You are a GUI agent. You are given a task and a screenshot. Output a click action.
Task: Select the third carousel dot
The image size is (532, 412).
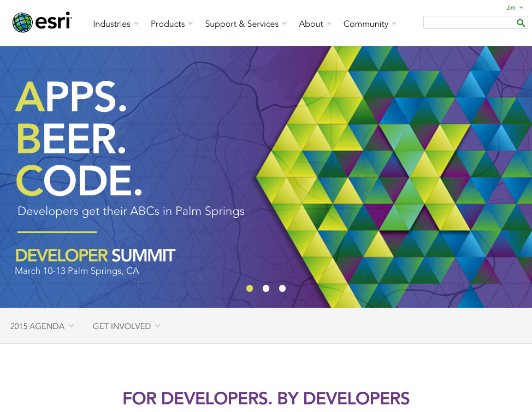pos(282,288)
